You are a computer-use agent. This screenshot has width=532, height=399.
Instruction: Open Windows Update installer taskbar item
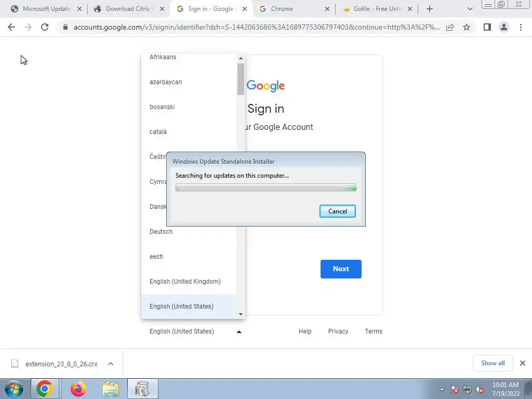click(142, 389)
